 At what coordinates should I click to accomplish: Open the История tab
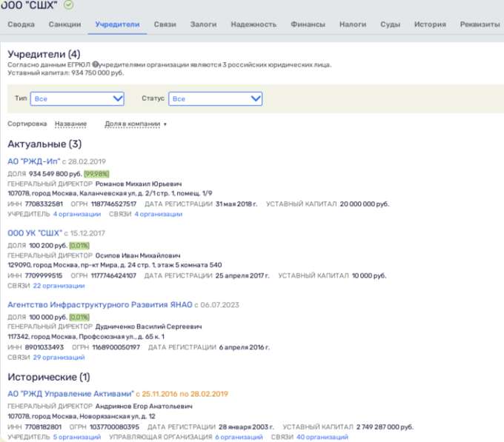tap(430, 24)
